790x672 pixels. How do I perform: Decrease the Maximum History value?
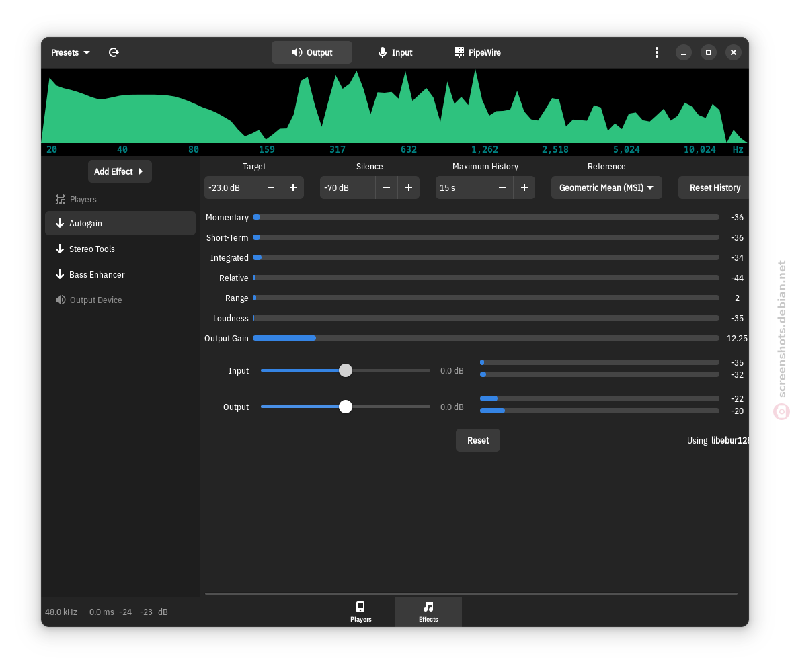click(x=502, y=187)
